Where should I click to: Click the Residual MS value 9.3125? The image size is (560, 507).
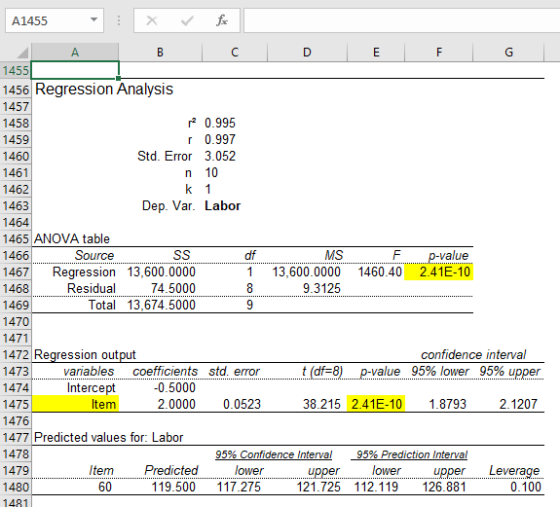click(322, 288)
